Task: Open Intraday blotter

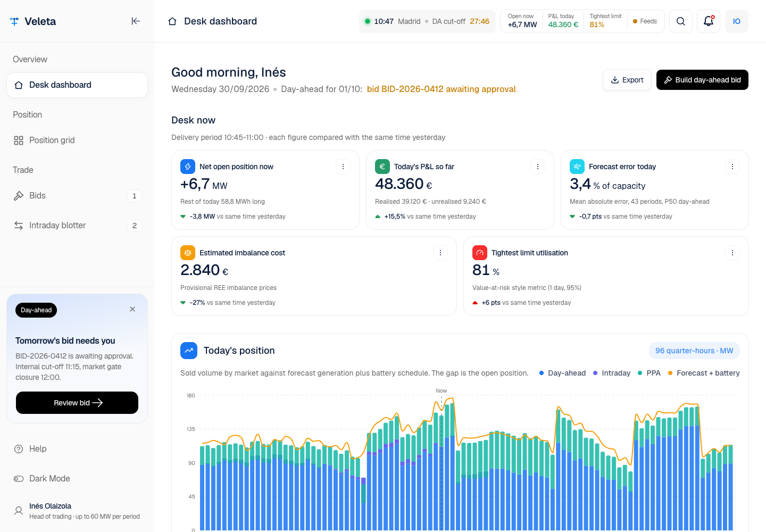Action: pyautogui.click(x=77, y=226)
